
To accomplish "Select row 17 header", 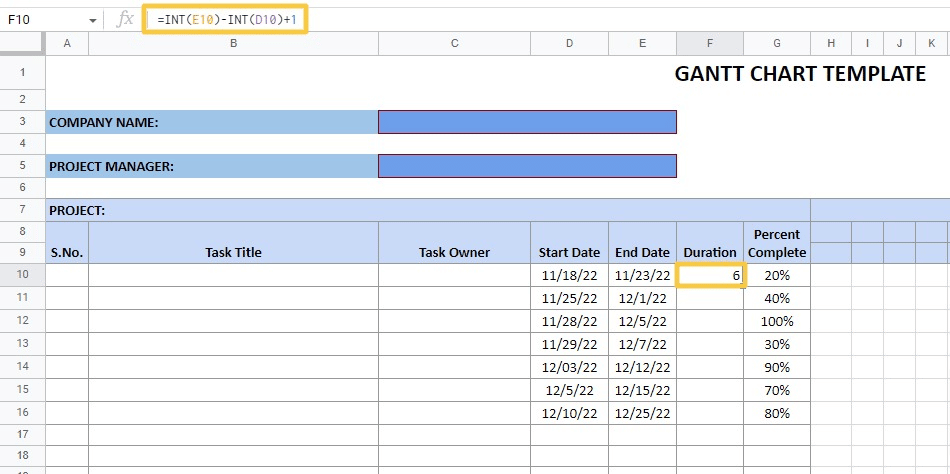I will 22,435.
